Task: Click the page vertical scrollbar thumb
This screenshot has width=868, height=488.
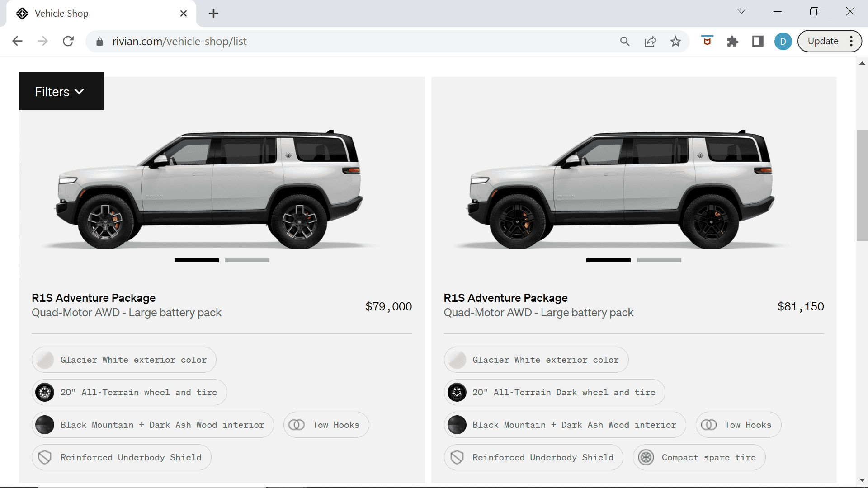Action: click(862, 186)
